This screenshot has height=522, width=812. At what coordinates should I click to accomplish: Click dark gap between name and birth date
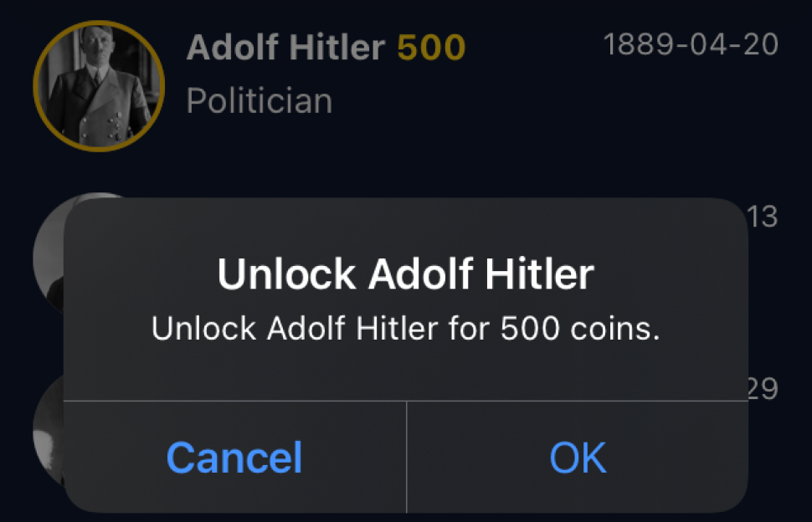(x=534, y=47)
